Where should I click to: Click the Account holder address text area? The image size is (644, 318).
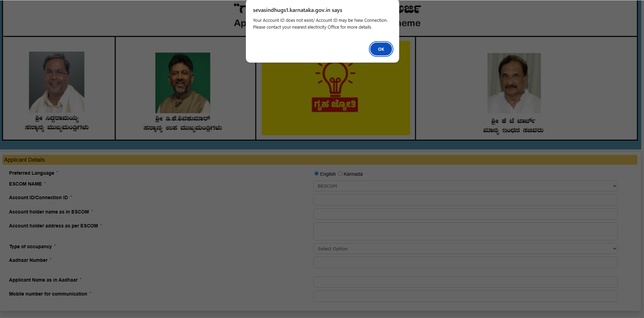tap(465, 232)
